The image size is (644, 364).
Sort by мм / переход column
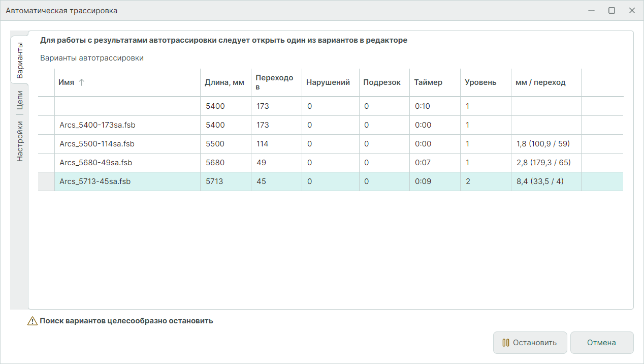(540, 82)
